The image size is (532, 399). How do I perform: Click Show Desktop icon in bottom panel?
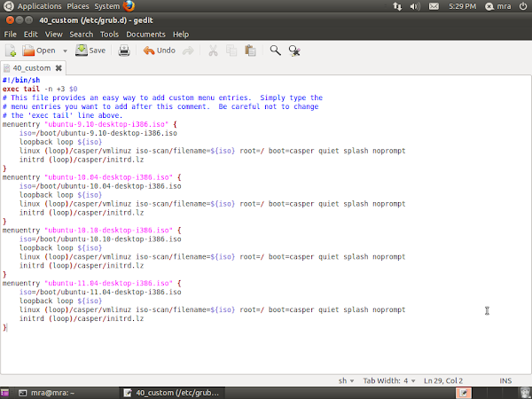coord(4,393)
